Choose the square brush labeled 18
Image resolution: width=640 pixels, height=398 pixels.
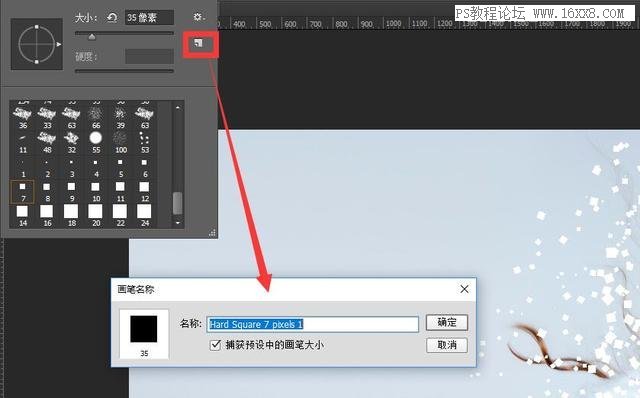point(71,216)
